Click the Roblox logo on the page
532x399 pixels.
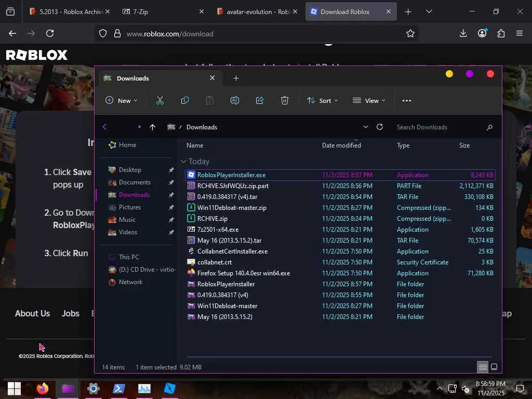[x=37, y=55]
